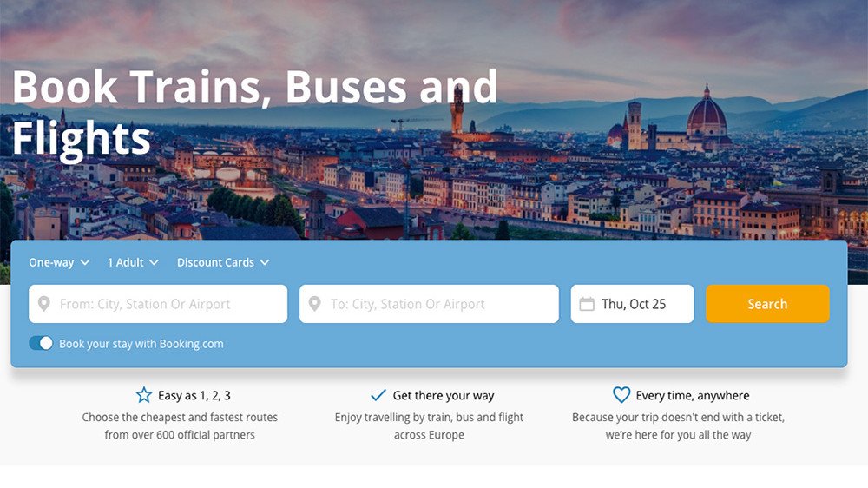
Task: Click the heart icon by Every time, anywhere
Action: pyautogui.click(x=621, y=395)
